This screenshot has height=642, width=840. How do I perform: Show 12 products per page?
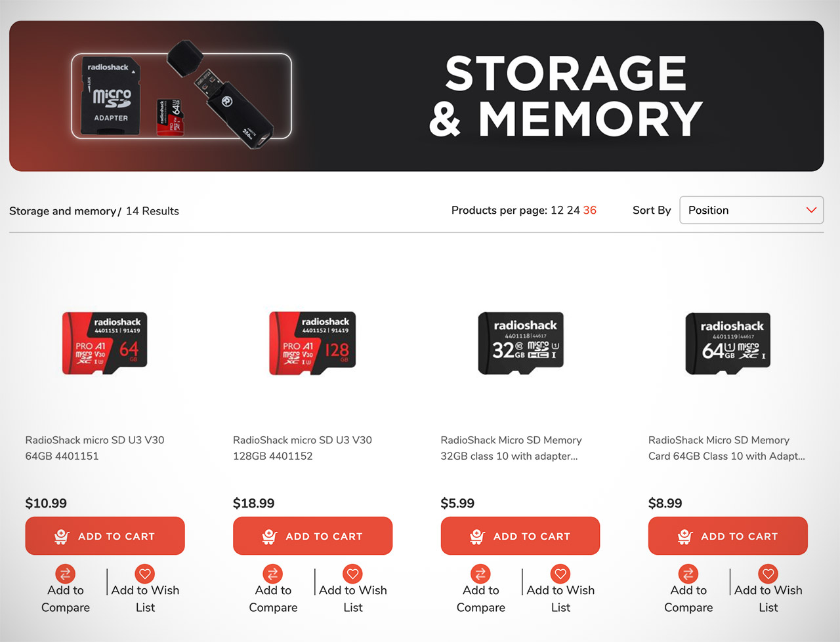[x=557, y=210]
